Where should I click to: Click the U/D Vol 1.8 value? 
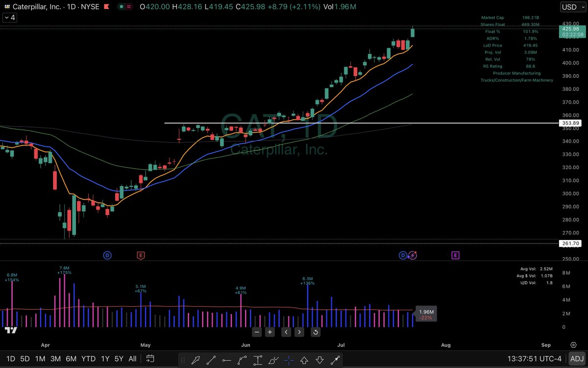click(549, 283)
